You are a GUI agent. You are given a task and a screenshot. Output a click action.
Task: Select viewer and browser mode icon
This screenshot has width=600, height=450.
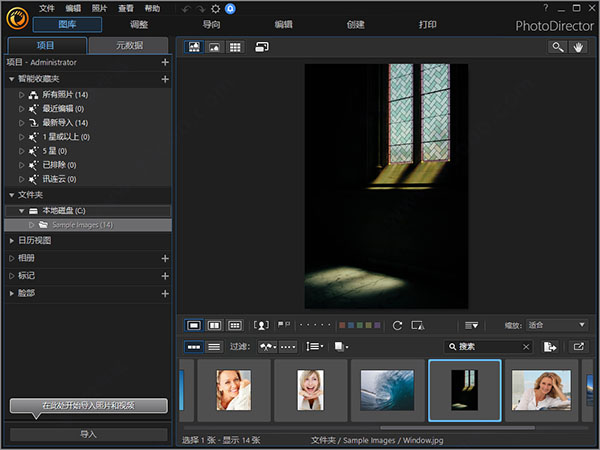coord(194,47)
